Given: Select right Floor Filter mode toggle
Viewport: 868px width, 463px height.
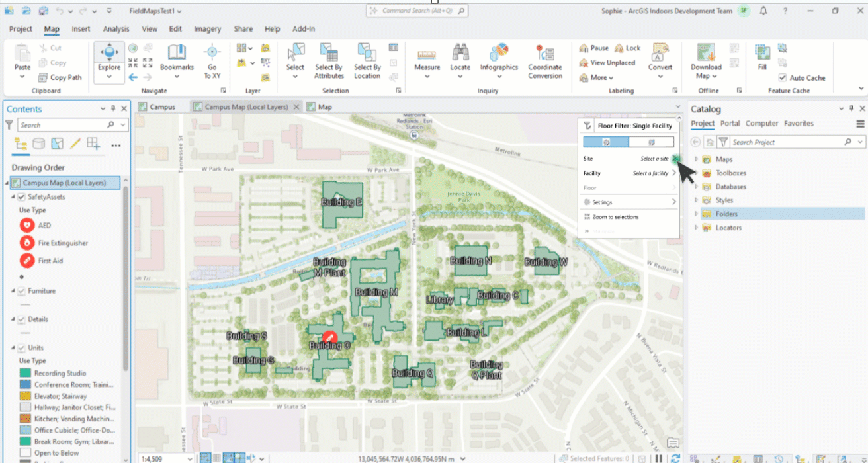Looking at the screenshot, I should (x=651, y=142).
